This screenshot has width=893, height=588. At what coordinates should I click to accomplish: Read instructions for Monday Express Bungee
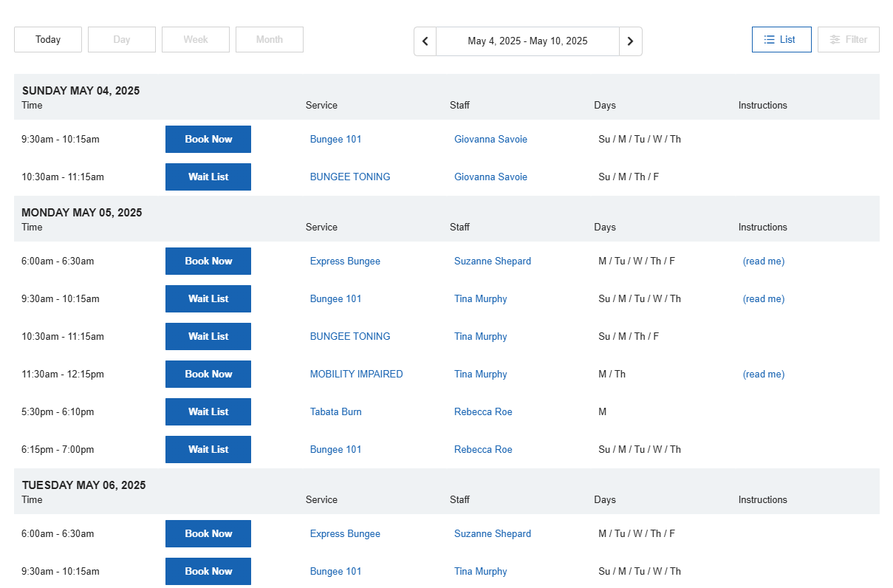[x=763, y=261]
